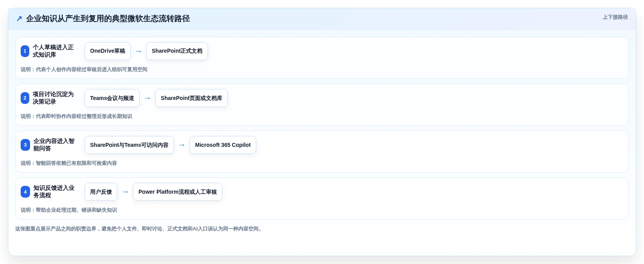Click the note 代表即时协作内容经过整理后形成长期知识
This screenshot has height=264, width=644.
76,116
